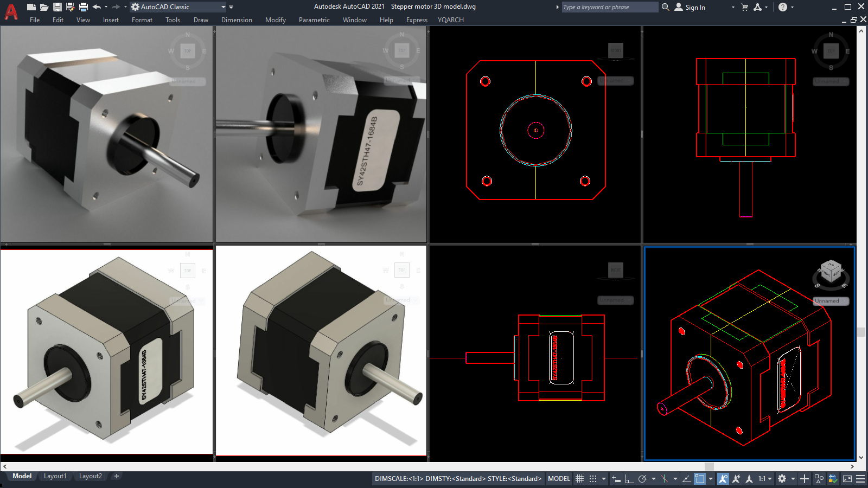Screen dimensions: 868x488
Task: Open the Clean Screen control
Action: pyautogui.click(x=847, y=479)
